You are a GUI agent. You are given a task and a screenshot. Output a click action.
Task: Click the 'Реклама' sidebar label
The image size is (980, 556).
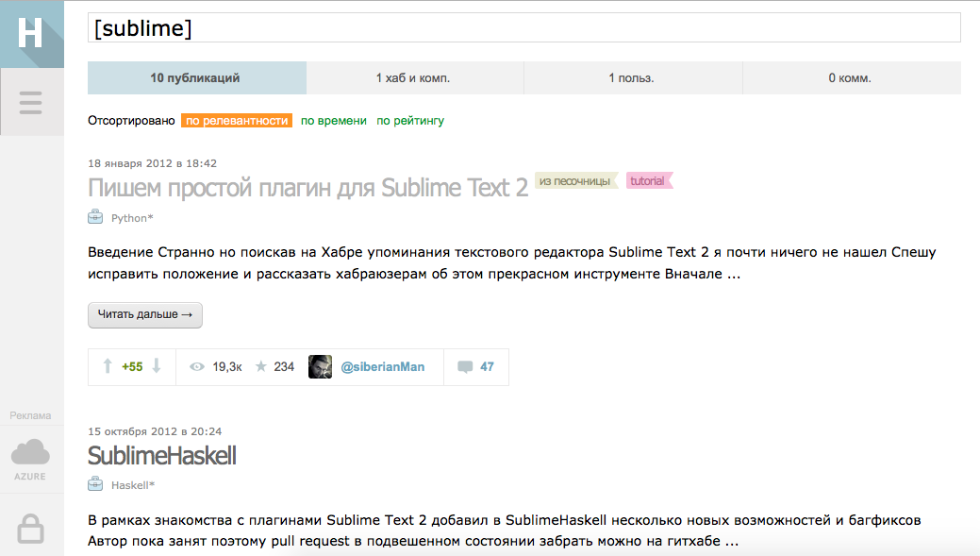click(30, 415)
